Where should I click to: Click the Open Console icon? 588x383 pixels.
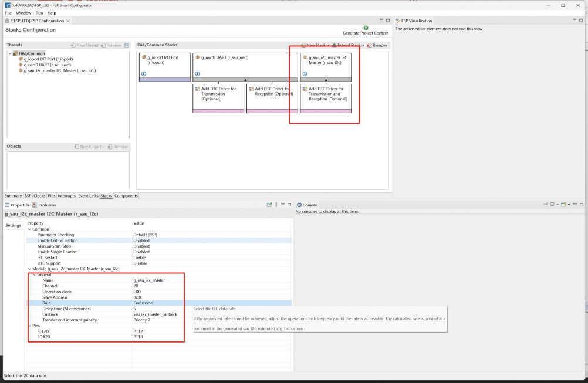pos(563,205)
